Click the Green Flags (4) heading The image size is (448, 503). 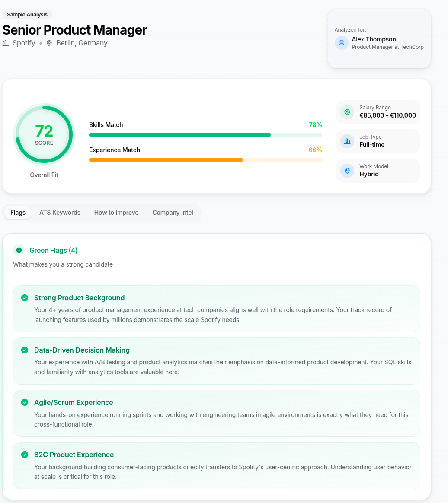pyautogui.click(x=54, y=250)
